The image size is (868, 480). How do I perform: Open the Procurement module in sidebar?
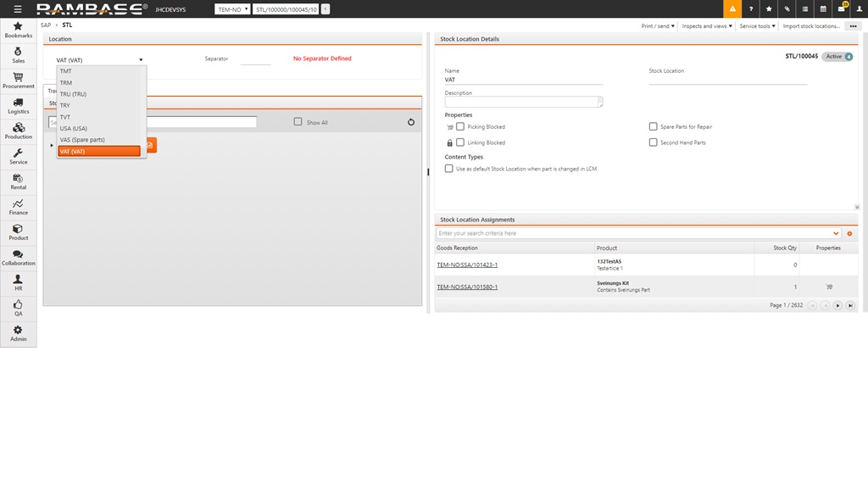pos(18,80)
